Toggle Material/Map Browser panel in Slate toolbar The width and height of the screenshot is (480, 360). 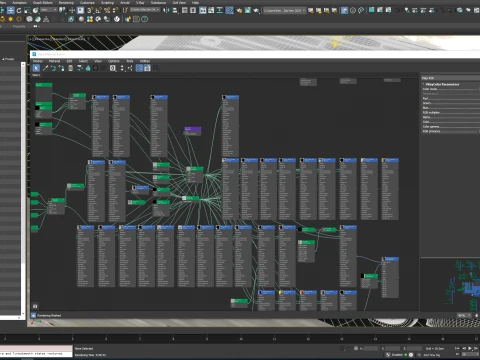(x=139, y=68)
